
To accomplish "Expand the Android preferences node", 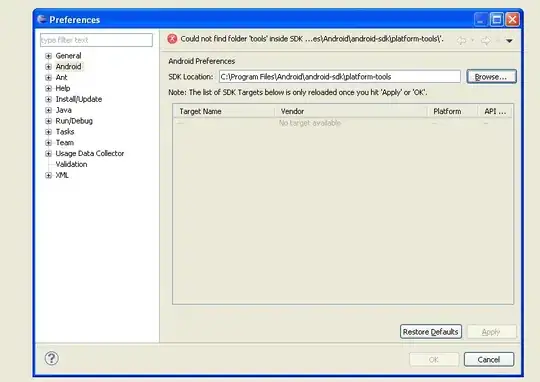I will [49, 67].
